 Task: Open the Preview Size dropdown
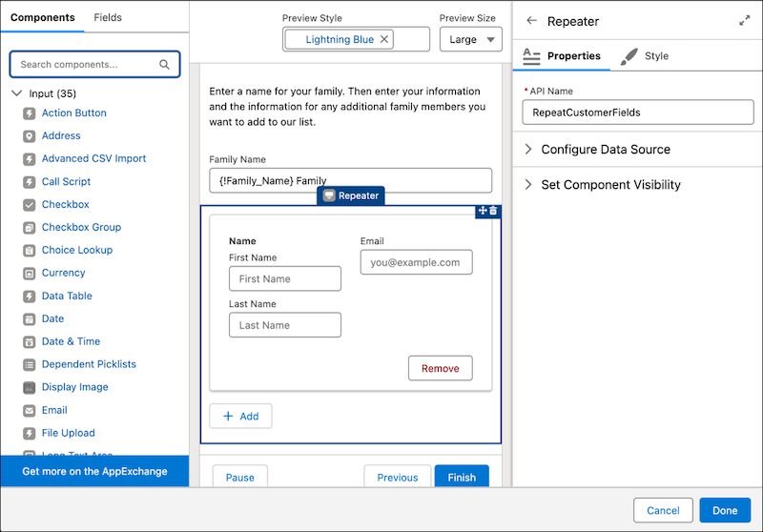tap(470, 39)
